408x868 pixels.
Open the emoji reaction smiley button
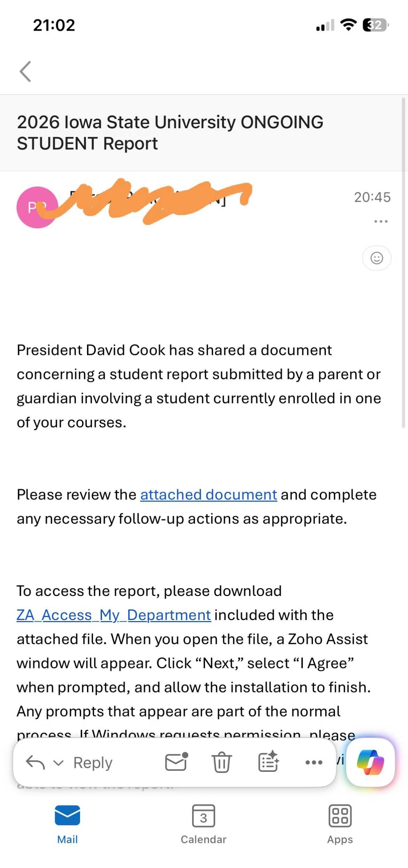tap(377, 258)
